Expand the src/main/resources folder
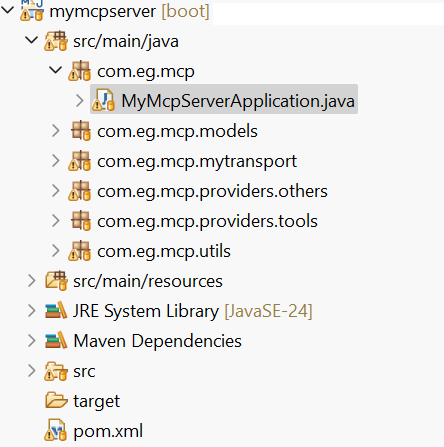The height and width of the screenshot is (447, 444). click(x=32, y=281)
